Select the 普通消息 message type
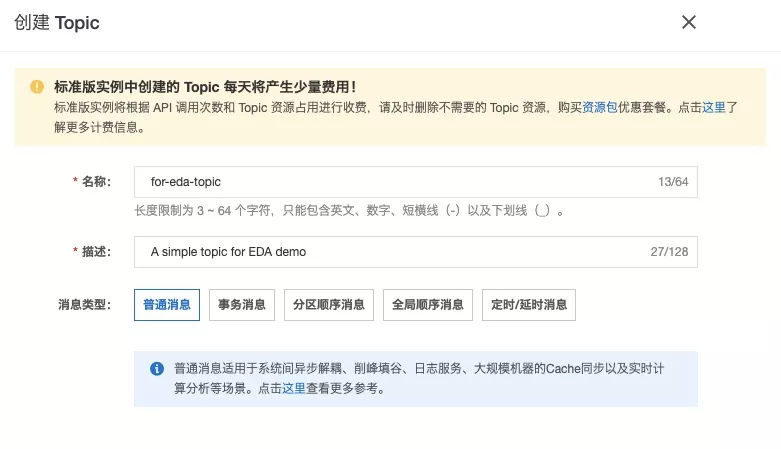Viewport: 781px width, 449px height. pos(167,305)
